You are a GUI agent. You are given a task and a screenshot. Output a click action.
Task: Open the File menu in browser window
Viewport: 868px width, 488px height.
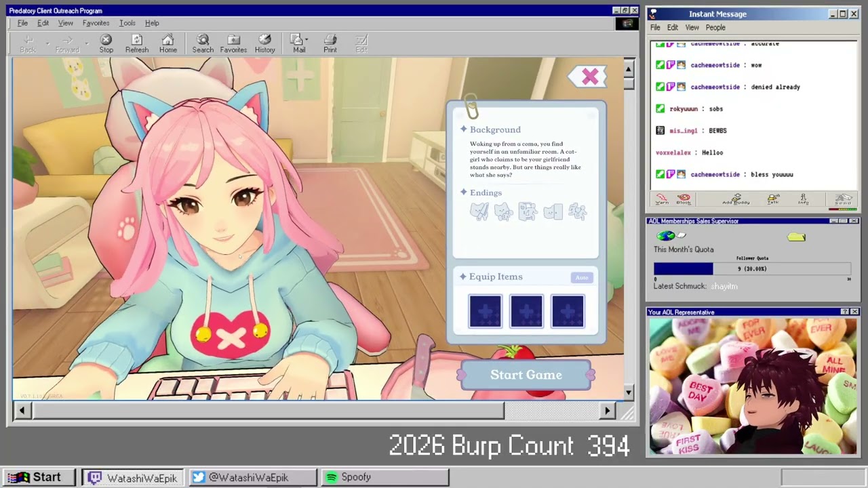pos(22,23)
